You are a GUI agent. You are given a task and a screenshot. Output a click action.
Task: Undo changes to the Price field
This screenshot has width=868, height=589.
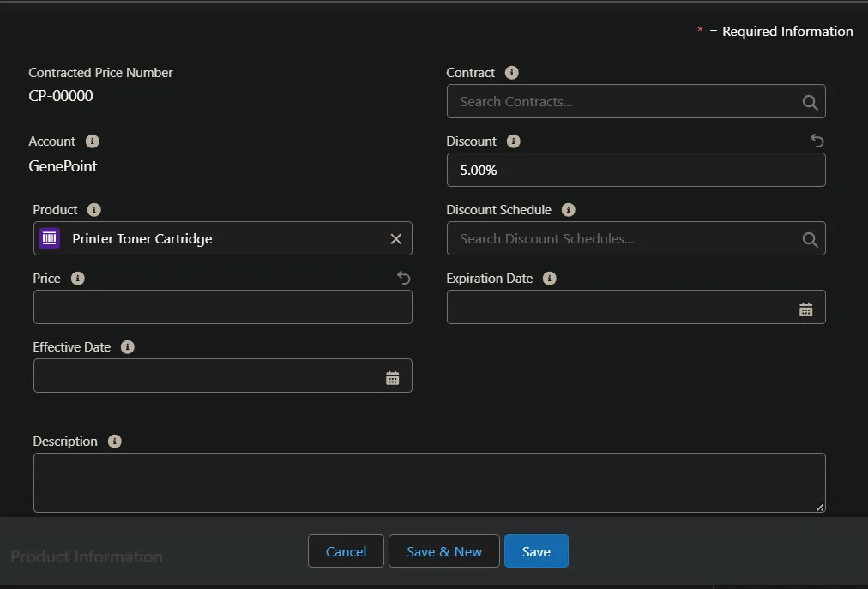[404, 278]
